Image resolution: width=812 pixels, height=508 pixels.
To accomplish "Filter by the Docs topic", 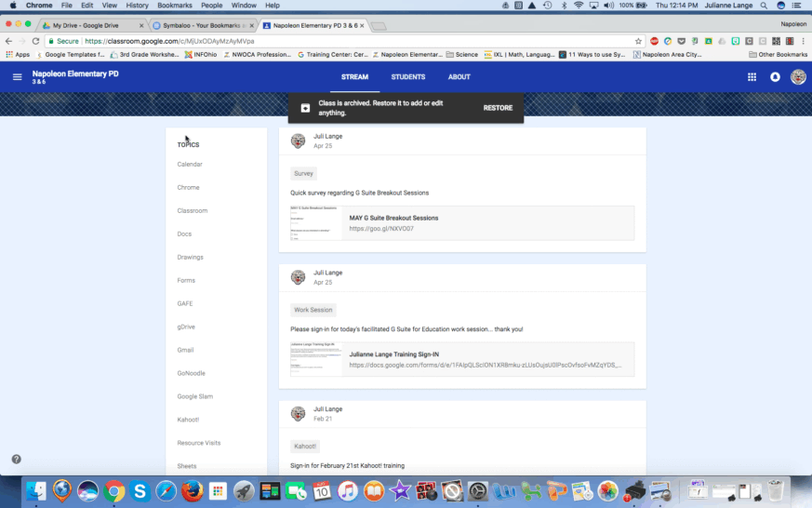I will tap(184, 234).
